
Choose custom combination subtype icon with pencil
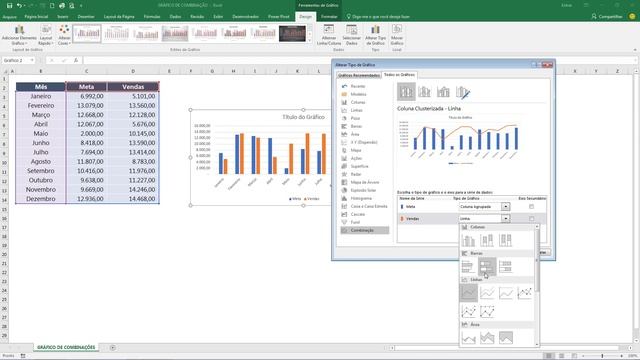point(462,92)
